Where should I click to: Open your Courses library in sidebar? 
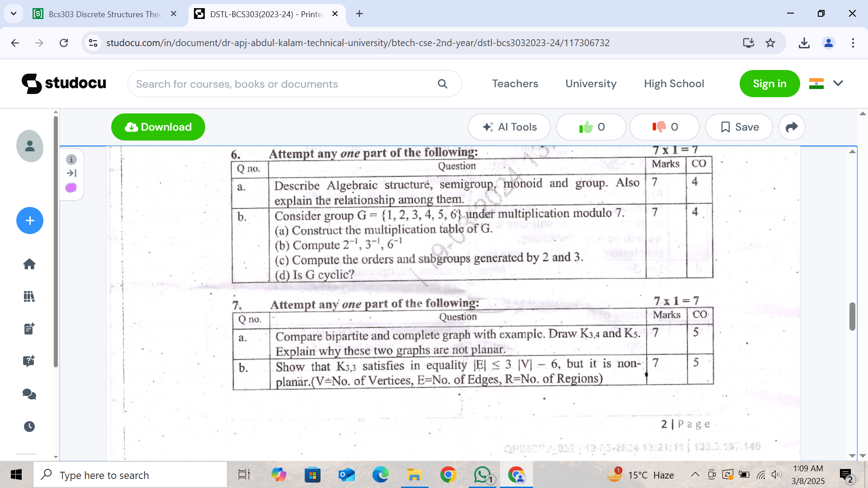point(29,296)
